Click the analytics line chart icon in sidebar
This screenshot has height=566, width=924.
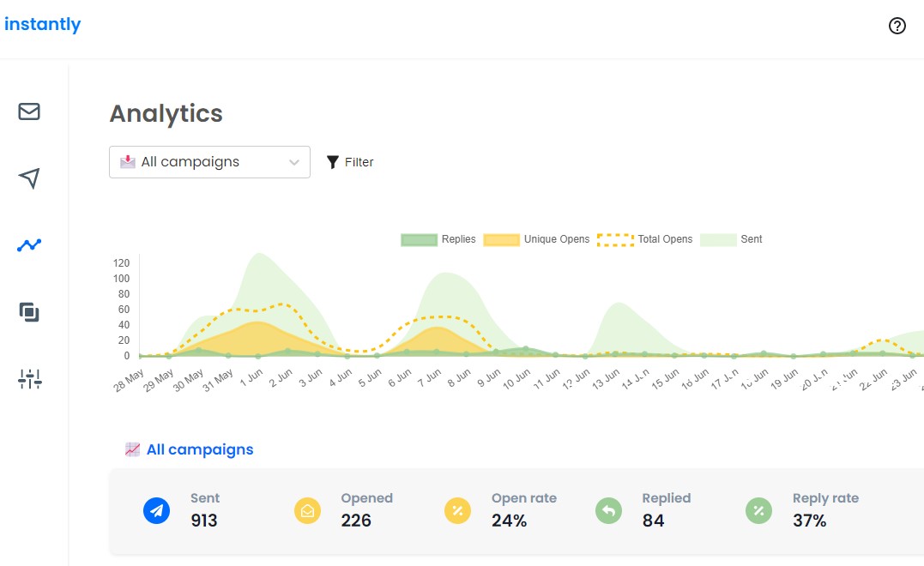coord(29,245)
